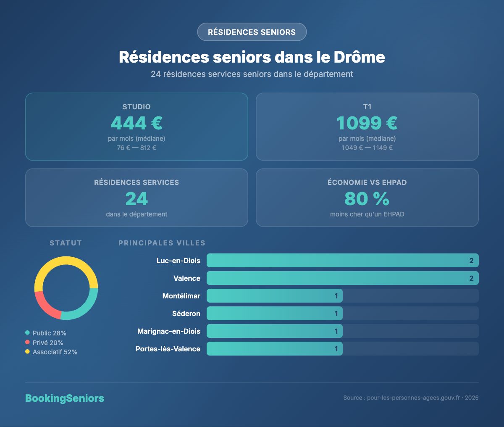Viewport: 504px width, 427px height.
Task: Click the teal Public legend dot
Action: click(28, 333)
